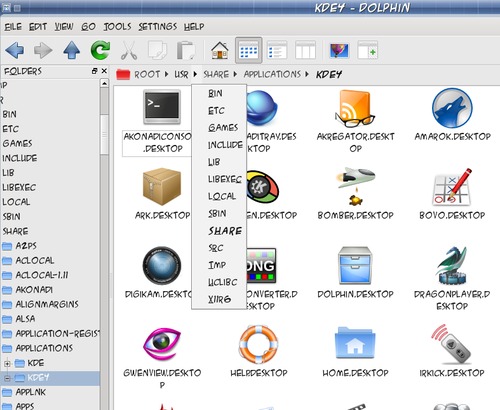Image resolution: width=500 pixels, height=410 pixels.
Task: Click the Paste clipboard icon
Action: point(186,51)
